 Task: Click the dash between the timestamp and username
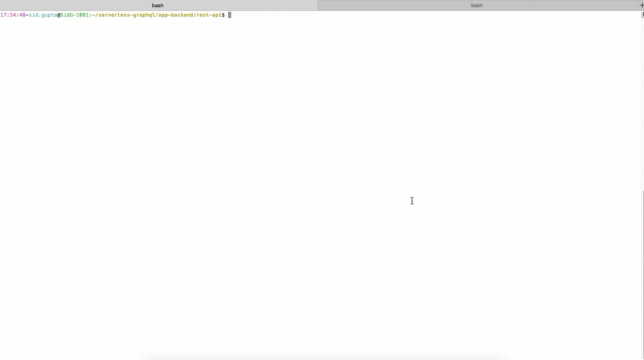[x=27, y=15]
